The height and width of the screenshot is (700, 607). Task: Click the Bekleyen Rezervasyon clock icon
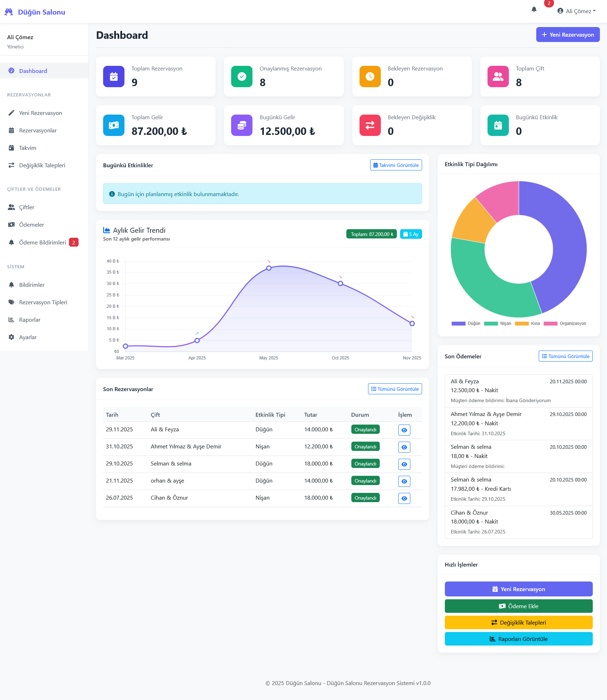370,77
